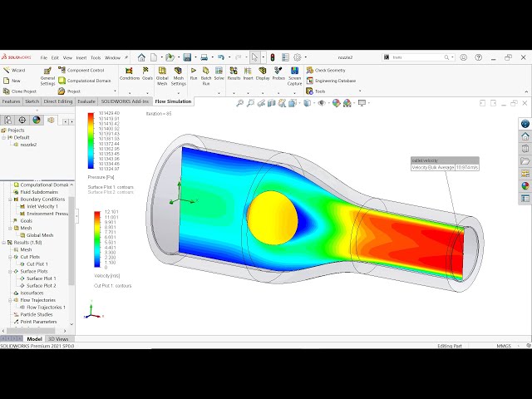This screenshot has width=532, height=399.
Task: Open the Project dropdown arrow in the ribbon
Action: (115, 91)
